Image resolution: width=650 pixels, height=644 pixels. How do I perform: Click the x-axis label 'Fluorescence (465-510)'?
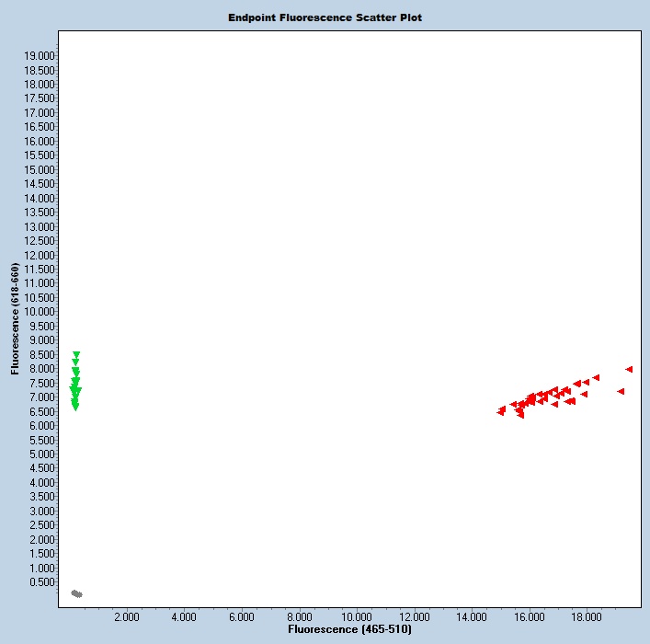pos(349,630)
